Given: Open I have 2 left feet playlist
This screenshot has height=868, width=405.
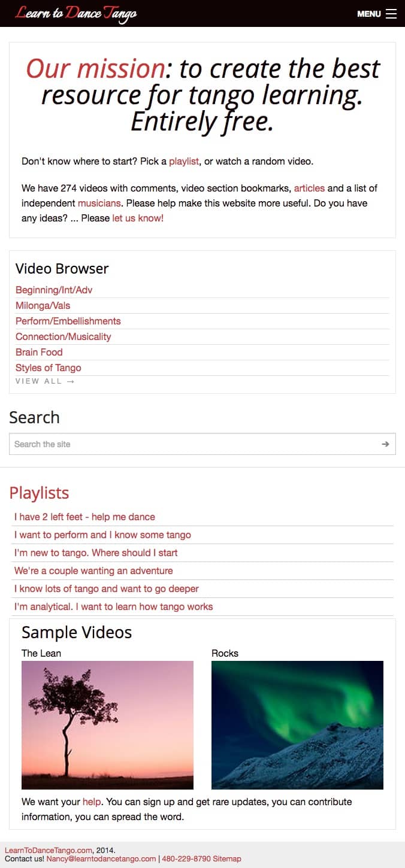Looking at the screenshot, I should coord(84,517).
